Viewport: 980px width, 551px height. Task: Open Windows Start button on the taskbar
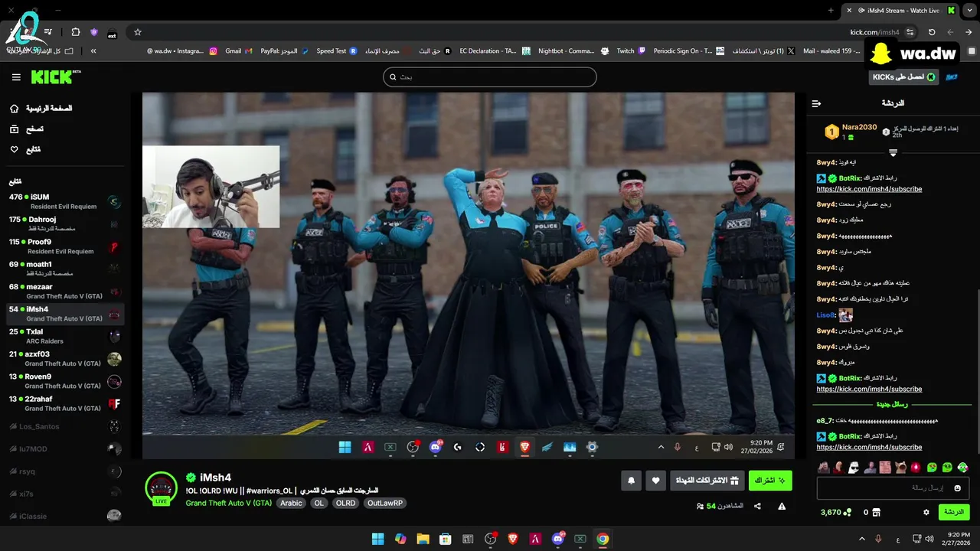(x=377, y=539)
